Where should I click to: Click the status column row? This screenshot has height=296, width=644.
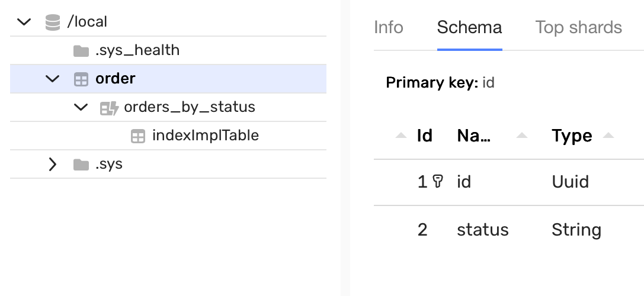[x=482, y=230]
